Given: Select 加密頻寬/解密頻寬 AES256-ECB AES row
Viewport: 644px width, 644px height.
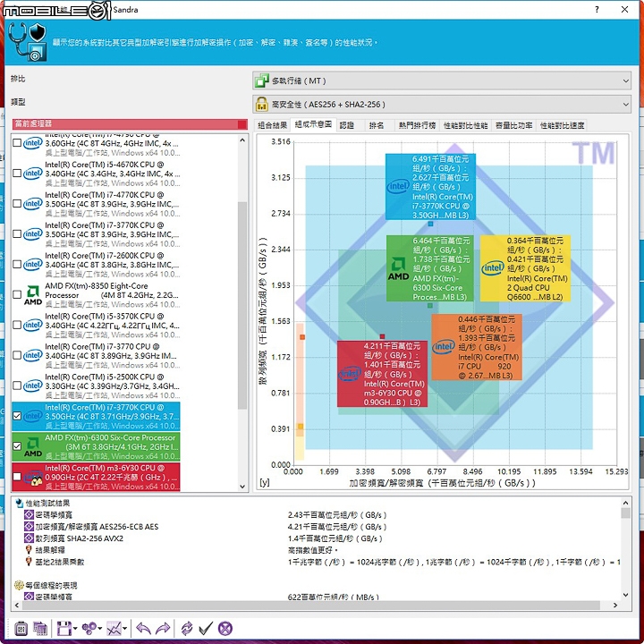Looking at the screenshot, I should coord(97,527).
